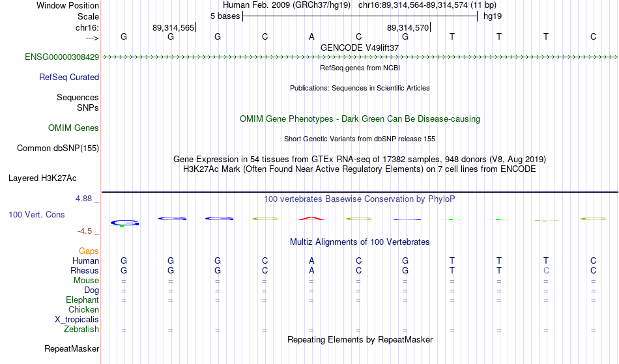The width and height of the screenshot is (619, 364).
Task: Click the Mouse species row label
Action: click(x=86, y=281)
